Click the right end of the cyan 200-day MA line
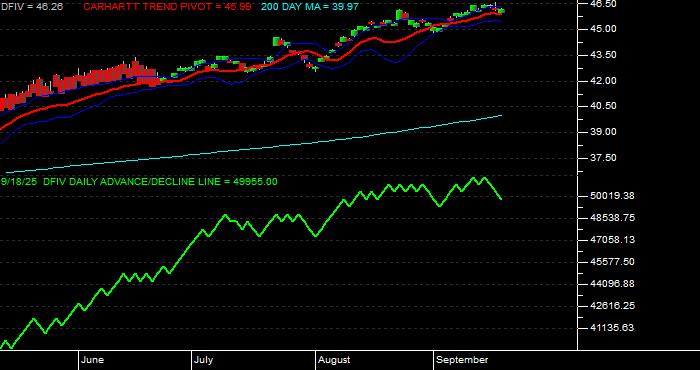Screen dimensions: 700x370 [x=501, y=116]
